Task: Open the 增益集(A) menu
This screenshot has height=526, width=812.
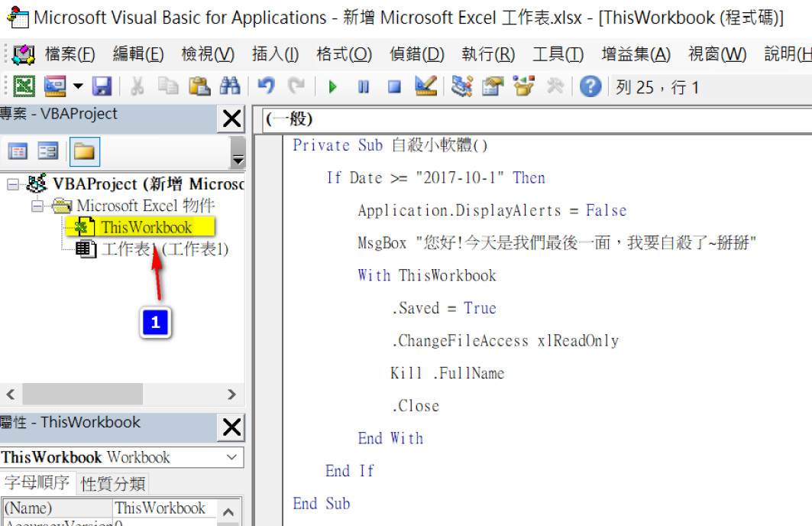Action: pos(636,54)
